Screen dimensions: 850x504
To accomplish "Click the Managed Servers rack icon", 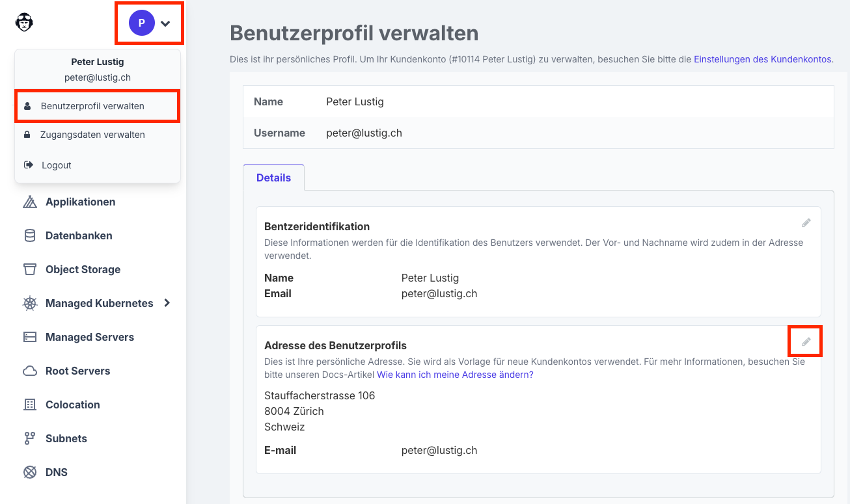I will [30, 337].
